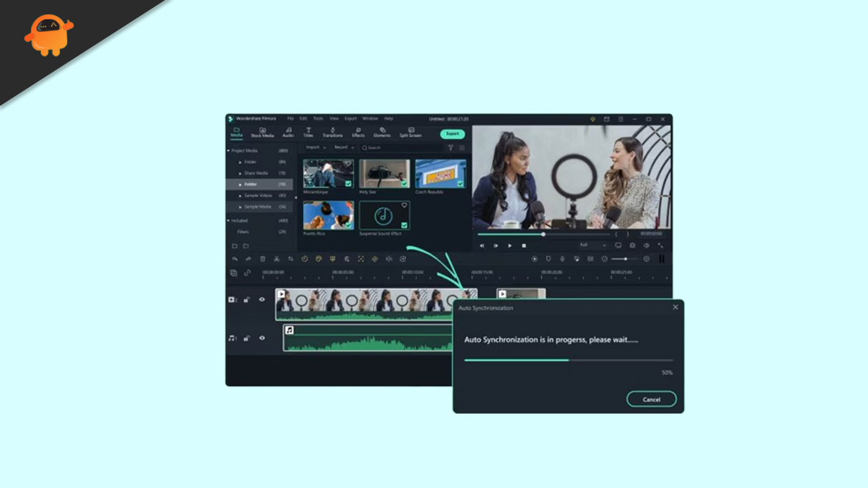Open the Record dropdown
Screen dimensions: 868x488
point(343,147)
